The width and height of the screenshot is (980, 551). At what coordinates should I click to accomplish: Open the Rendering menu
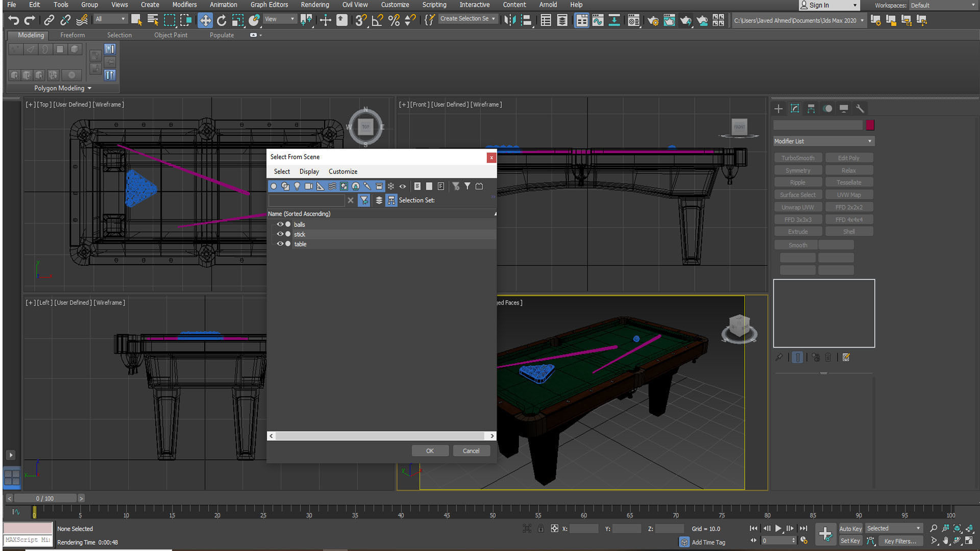pyautogui.click(x=315, y=5)
